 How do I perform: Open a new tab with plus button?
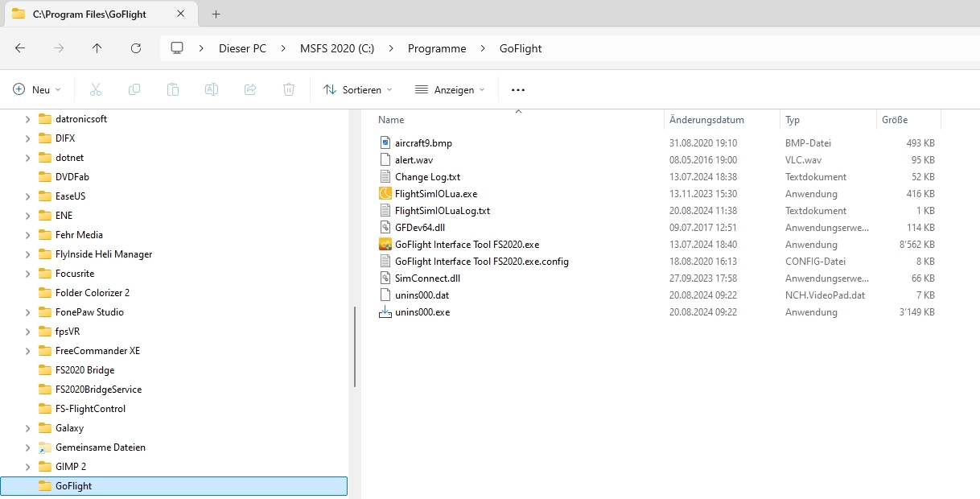216,14
